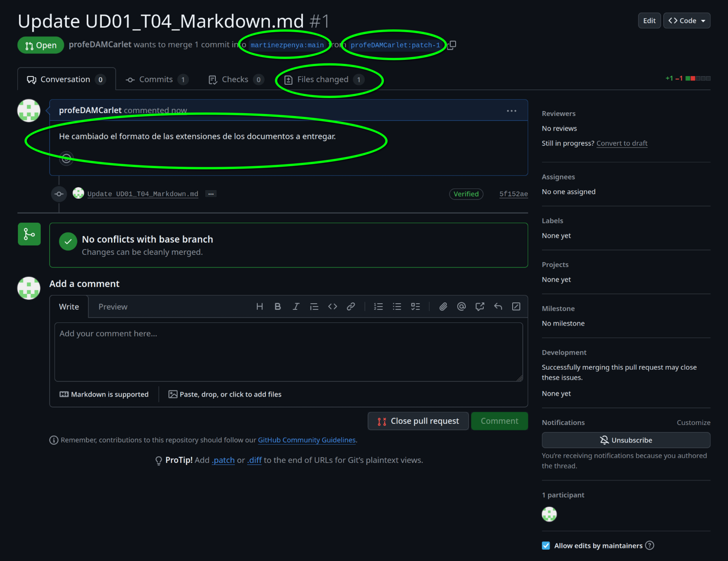The height and width of the screenshot is (561, 728).
Task: Click the Heading formatting icon
Action: tap(259, 307)
